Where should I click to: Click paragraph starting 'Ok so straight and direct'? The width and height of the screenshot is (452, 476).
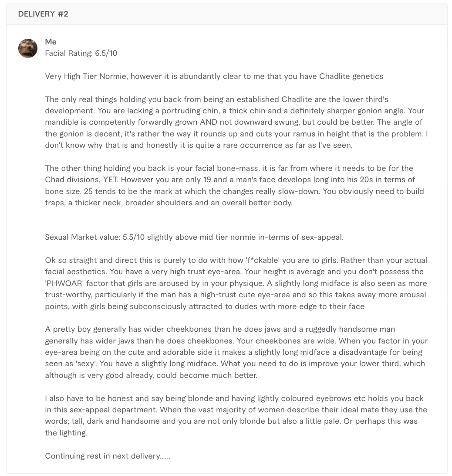pos(236,283)
